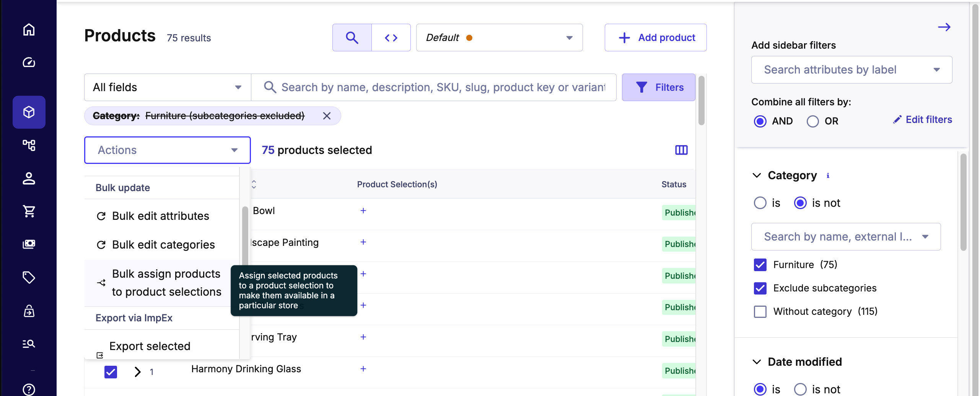
Task: Remove the Furniture category filter chip
Action: (x=327, y=116)
